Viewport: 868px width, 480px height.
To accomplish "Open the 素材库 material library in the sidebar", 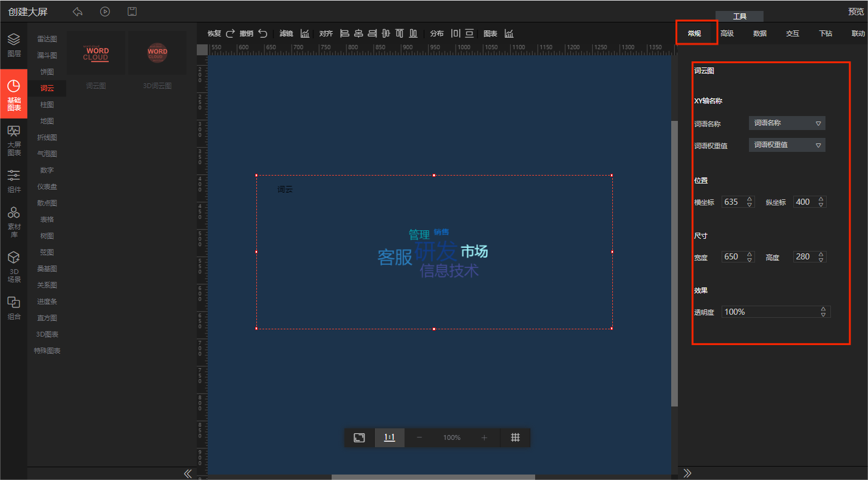I will click(13, 220).
